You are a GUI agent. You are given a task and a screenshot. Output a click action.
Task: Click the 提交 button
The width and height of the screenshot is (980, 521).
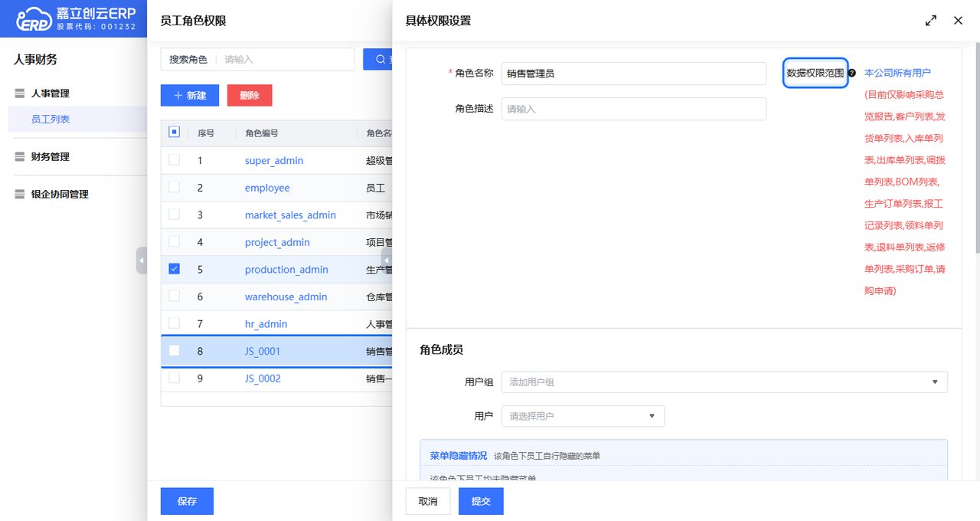pyautogui.click(x=481, y=501)
